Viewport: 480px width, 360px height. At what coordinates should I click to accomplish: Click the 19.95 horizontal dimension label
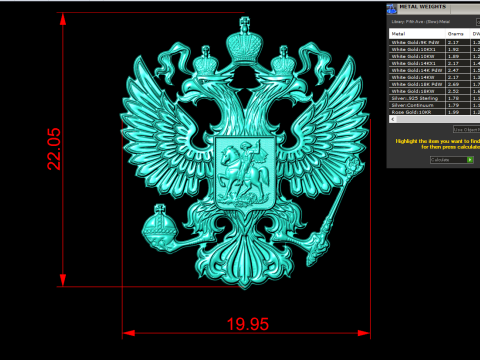point(248,324)
